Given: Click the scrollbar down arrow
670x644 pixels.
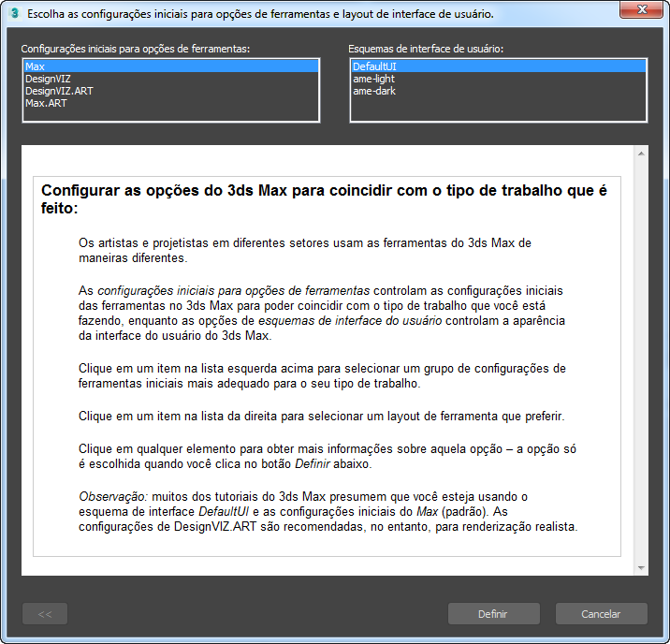Looking at the screenshot, I should 641,568.
